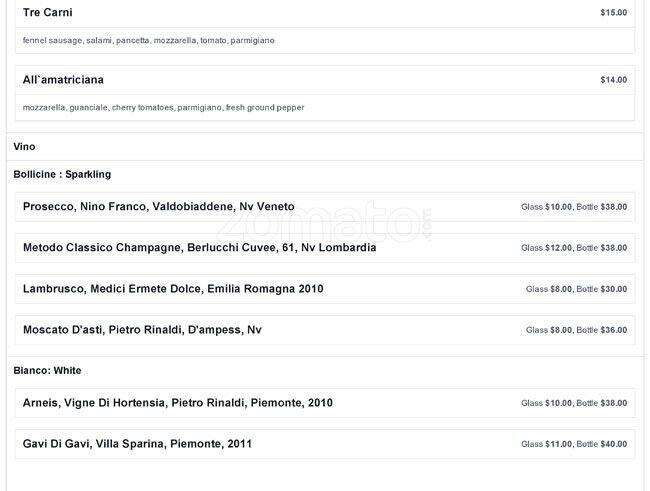The width and height of the screenshot is (650, 491).
Task: Open the All'amatriciana menu item
Action: [63, 80]
